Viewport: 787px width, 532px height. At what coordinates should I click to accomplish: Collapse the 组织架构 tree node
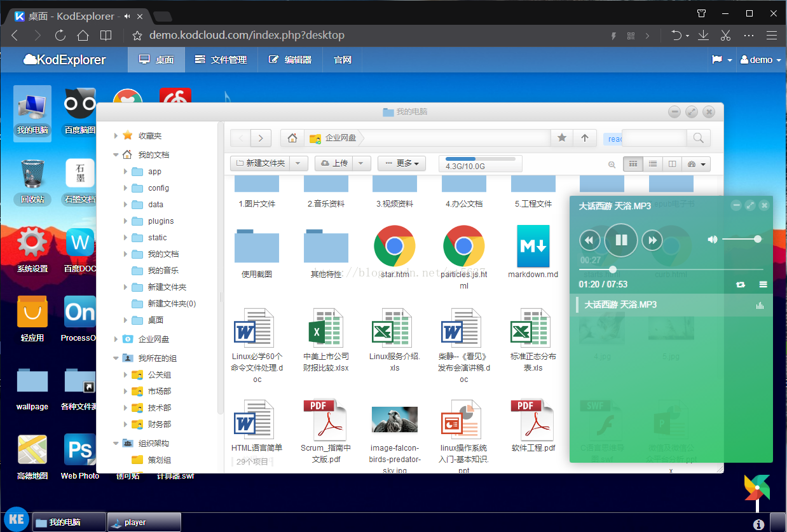116,444
